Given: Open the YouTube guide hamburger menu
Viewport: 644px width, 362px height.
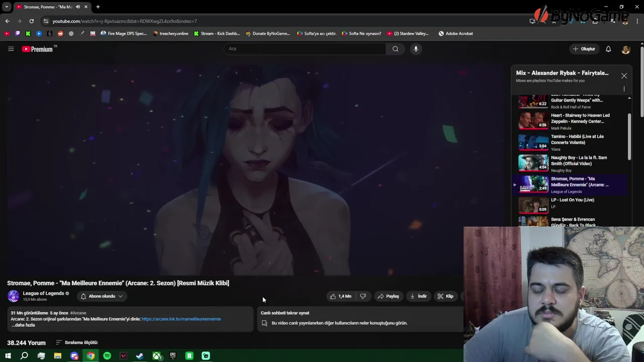Looking at the screenshot, I should [11, 49].
